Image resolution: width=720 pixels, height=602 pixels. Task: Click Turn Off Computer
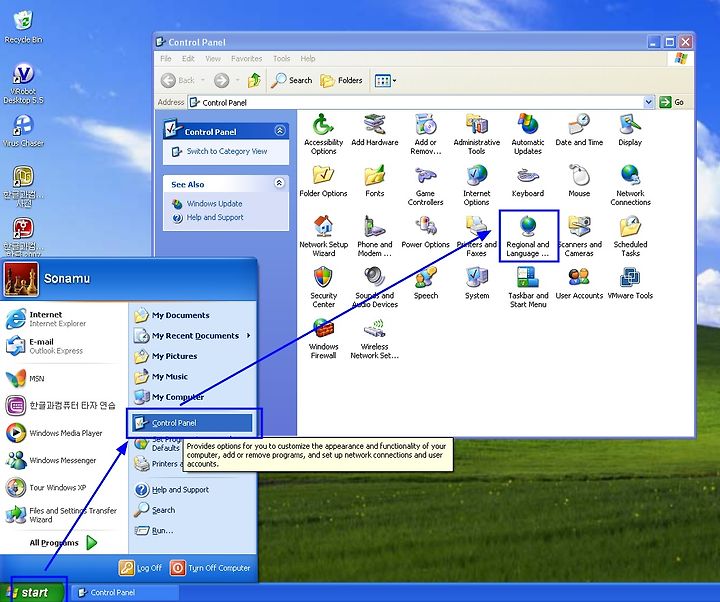(x=210, y=568)
